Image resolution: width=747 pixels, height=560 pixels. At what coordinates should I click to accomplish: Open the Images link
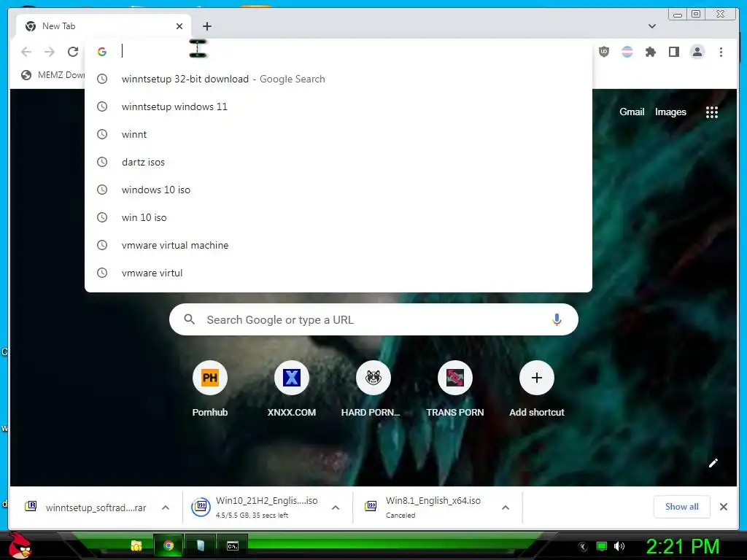(670, 112)
